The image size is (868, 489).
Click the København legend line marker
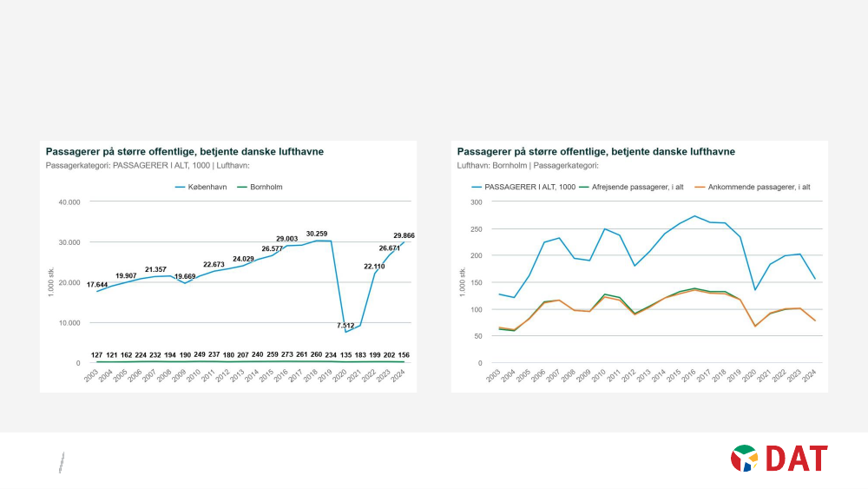coord(181,187)
